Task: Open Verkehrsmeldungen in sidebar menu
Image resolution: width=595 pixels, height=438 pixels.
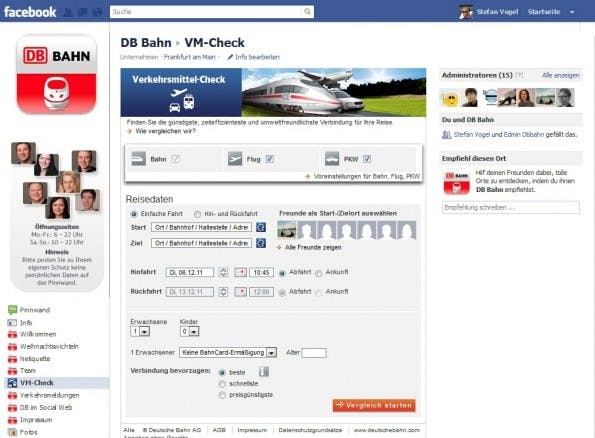Action: (49, 395)
